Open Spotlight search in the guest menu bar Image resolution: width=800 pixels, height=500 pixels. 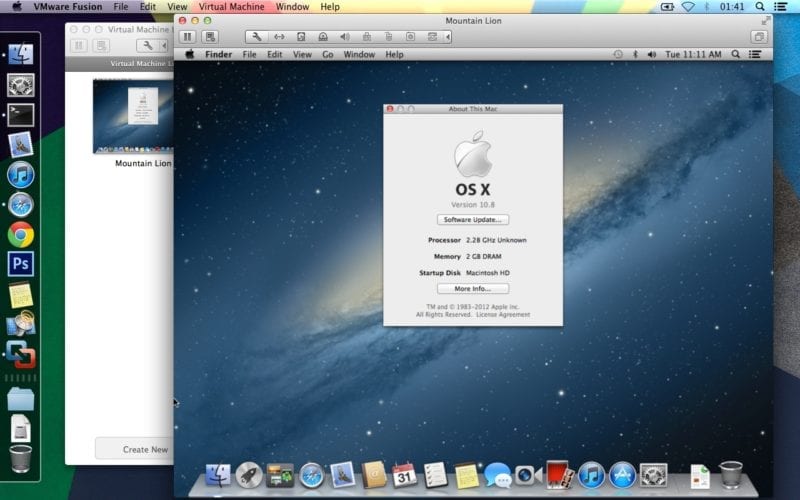tap(736, 54)
